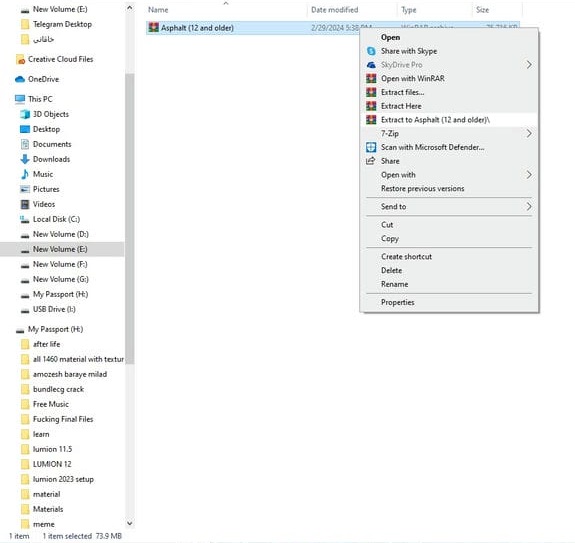The height and width of the screenshot is (543, 575).
Task: Click the Downloads arrow icon in sidebar
Action: 25,159
